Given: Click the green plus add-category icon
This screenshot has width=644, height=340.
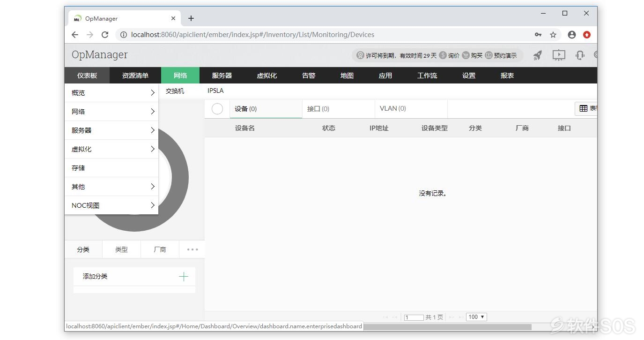Looking at the screenshot, I should click(x=184, y=277).
